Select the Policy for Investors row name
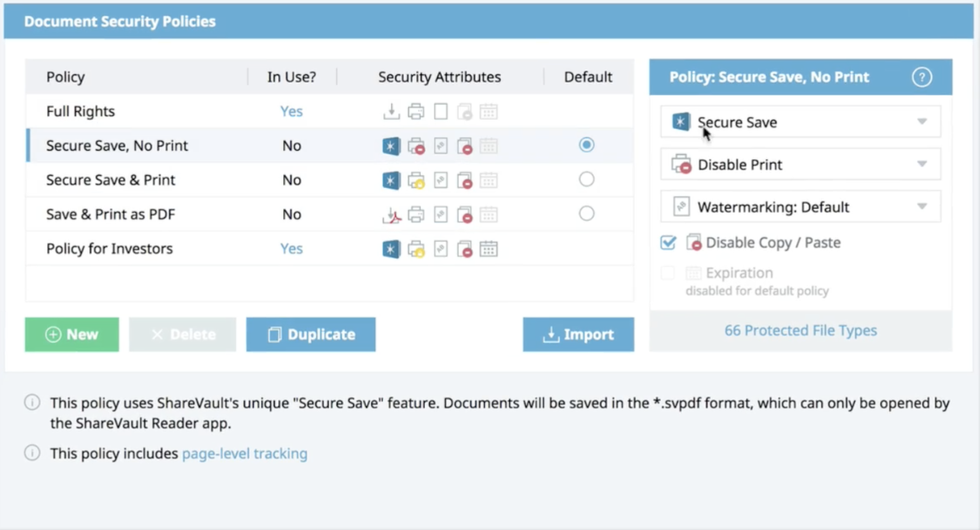Screen dimensions: 980x530 click(x=109, y=249)
